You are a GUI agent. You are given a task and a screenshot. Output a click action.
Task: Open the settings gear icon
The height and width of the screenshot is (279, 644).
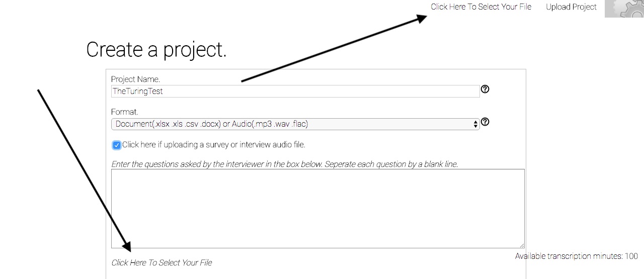pos(624,9)
